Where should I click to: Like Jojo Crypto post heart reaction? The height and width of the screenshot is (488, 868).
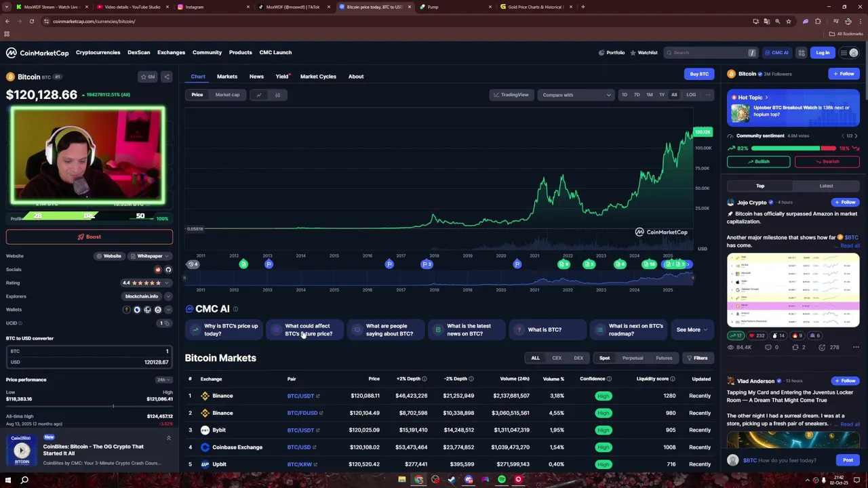(x=756, y=335)
